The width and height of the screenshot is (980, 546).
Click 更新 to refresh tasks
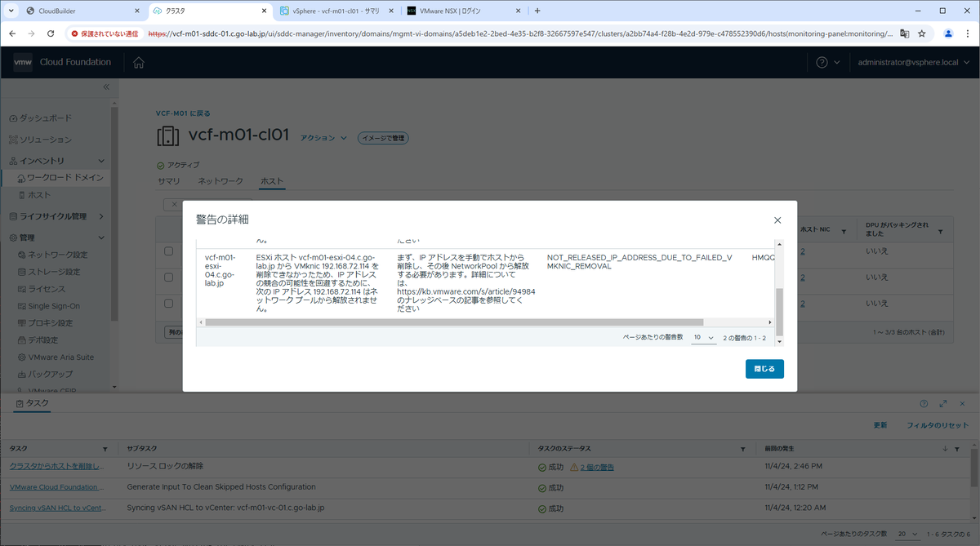click(x=880, y=425)
